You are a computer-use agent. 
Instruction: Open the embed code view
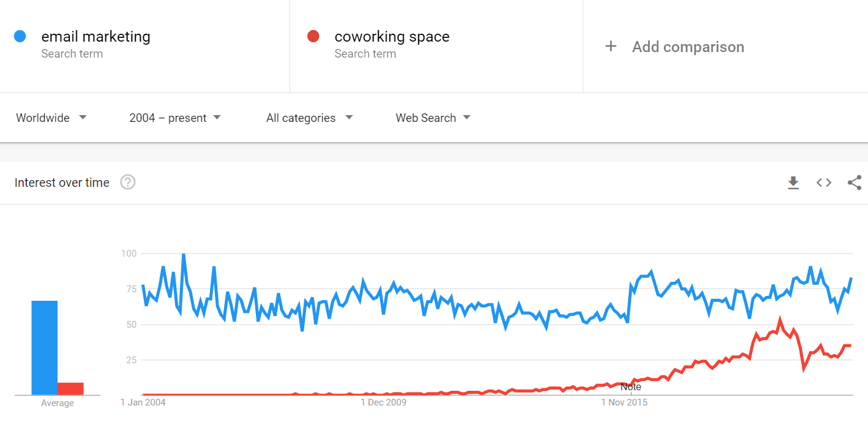(823, 183)
